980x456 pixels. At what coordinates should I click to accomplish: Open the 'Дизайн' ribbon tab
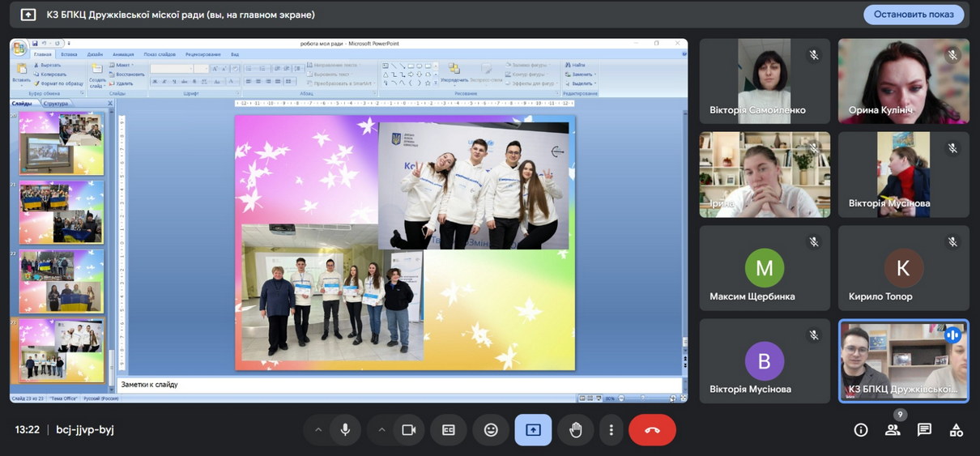(95, 54)
